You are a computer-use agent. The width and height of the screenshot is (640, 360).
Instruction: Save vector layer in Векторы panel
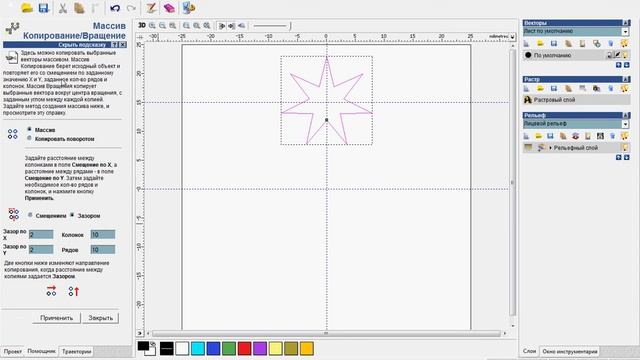coord(554,43)
